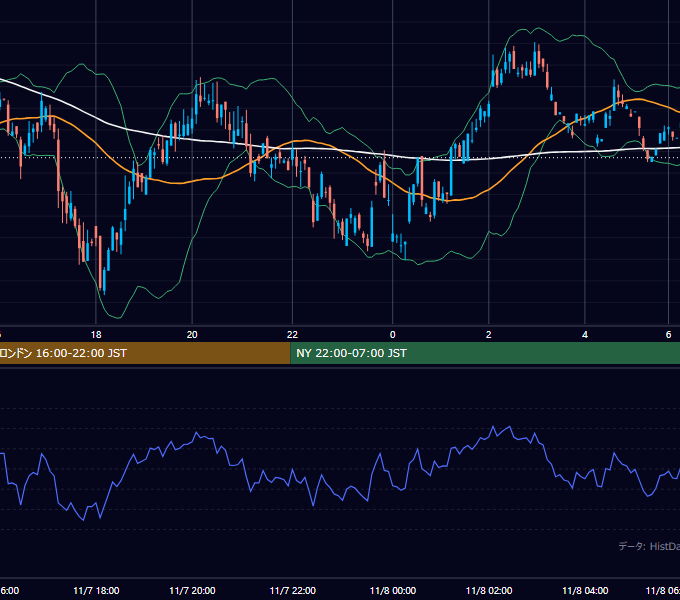Select the "6" hour label on price chart axis
Image resolution: width=680 pixels, height=600 pixels.
668,335
